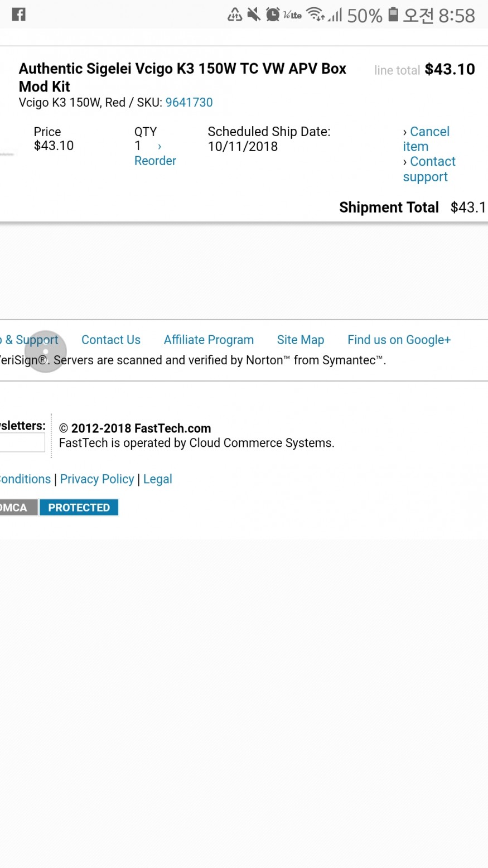This screenshot has width=488, height=868.
Task: Open the Site Map link
Action: 300,340
